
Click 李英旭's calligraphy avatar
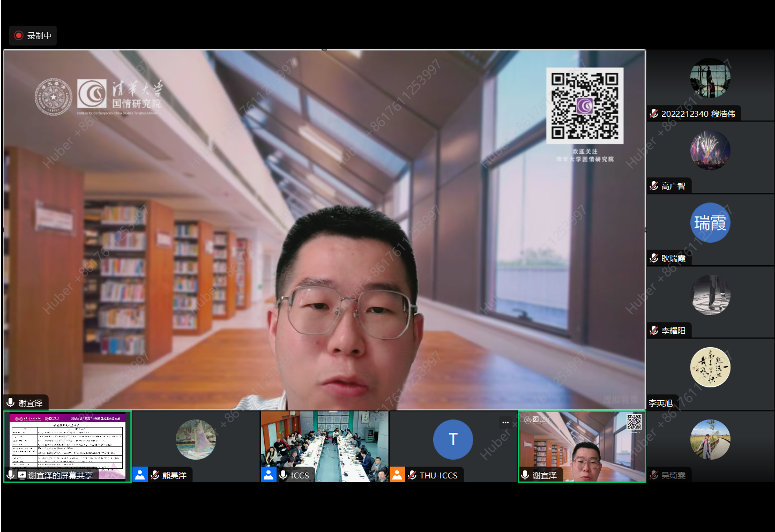tap(710, 367)
